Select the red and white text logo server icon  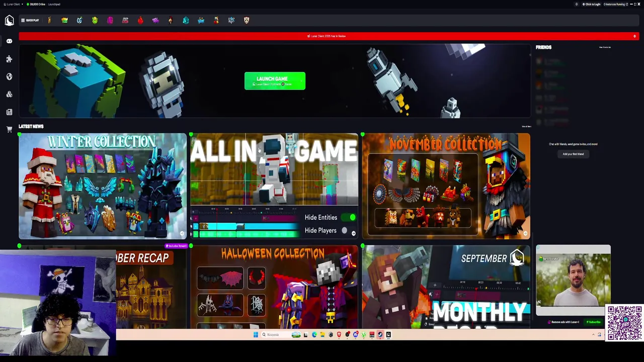point(125,20)
